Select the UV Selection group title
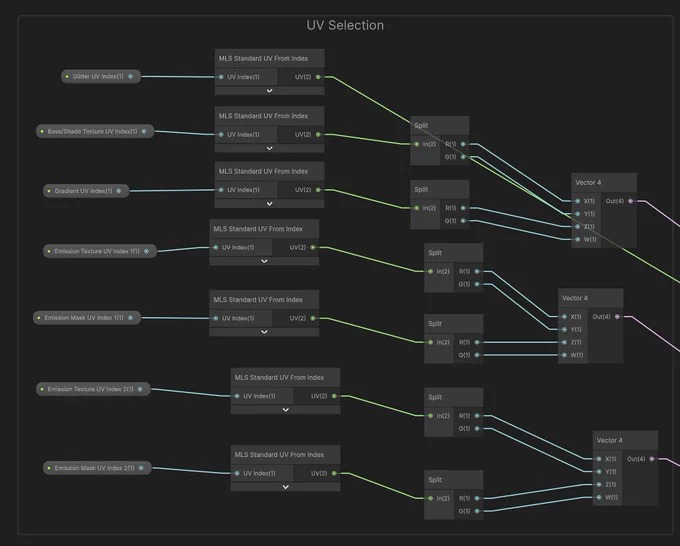680x546 pixels. point(345,25)
